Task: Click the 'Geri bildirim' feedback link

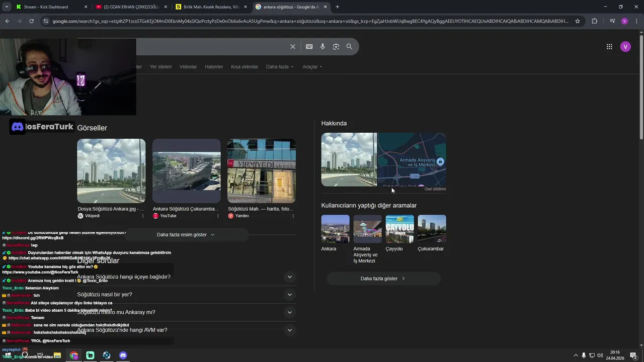Action: click(435, 189)
